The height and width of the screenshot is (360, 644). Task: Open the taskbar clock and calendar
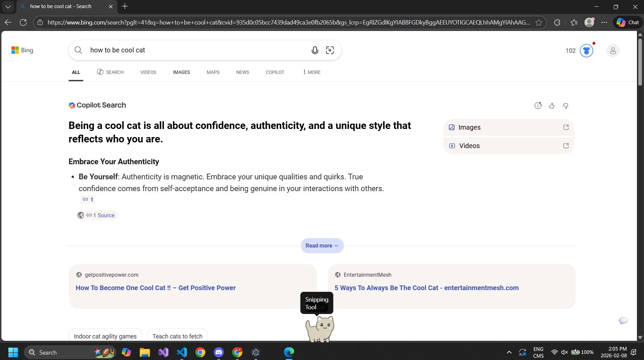click(613, 352)
